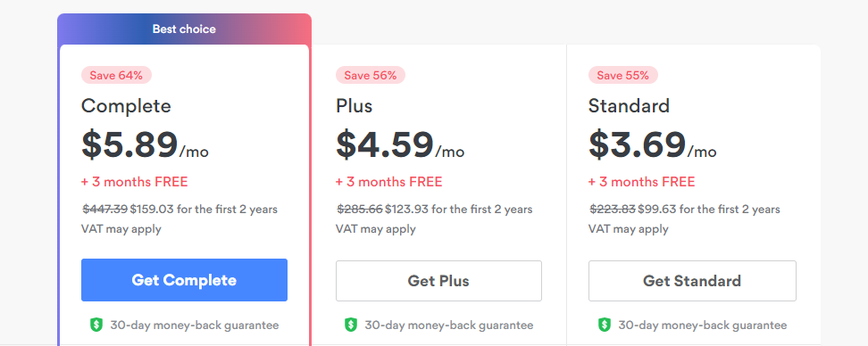Click the crossed-out $447.39 price
This screenshot has width=868, height=346.
[105, 210]
